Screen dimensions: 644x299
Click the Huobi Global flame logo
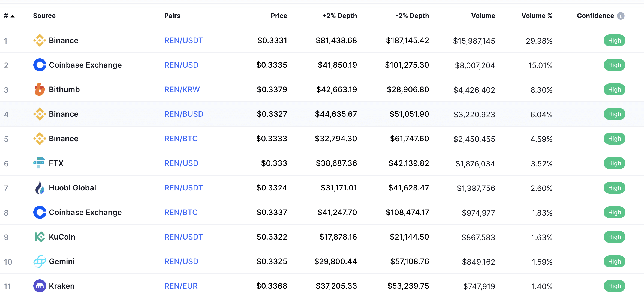(x=40, y=188)
